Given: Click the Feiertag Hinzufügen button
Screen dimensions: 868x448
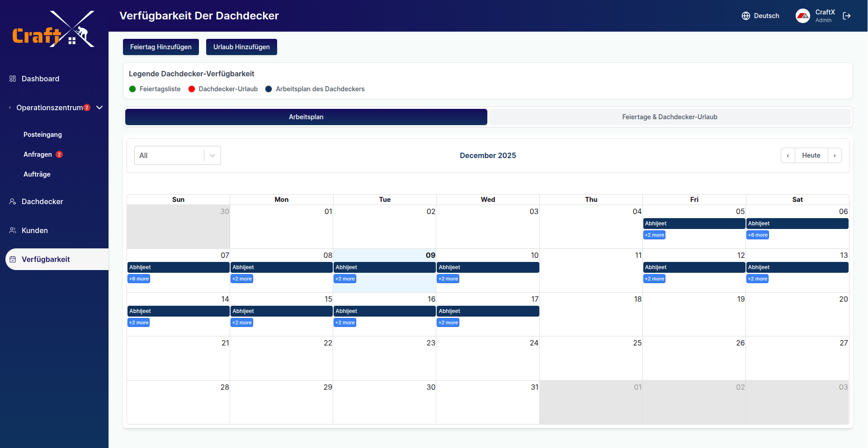Looking at the screenshot, I should (160, 47).
